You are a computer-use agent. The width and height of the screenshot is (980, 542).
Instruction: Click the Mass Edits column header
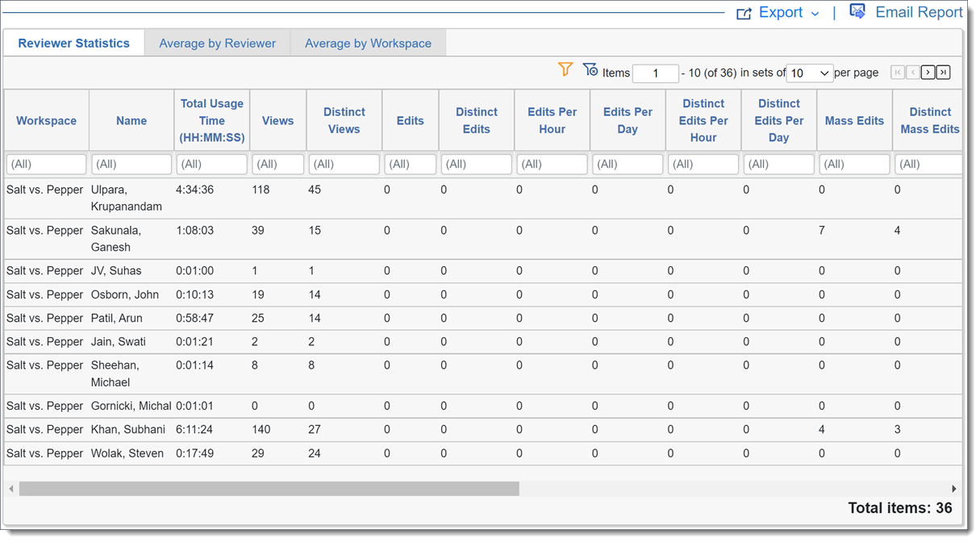click(x=854, y=121)
